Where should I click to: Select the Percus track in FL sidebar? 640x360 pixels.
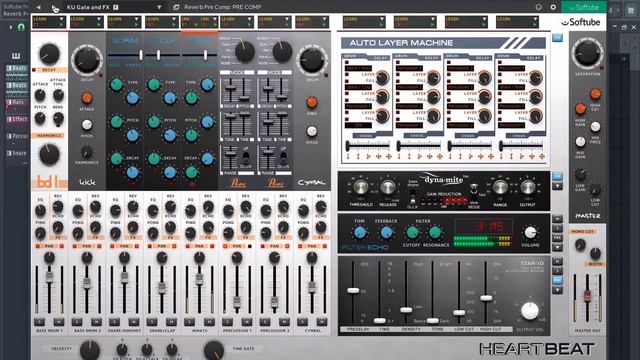click(x=17, y=136)
